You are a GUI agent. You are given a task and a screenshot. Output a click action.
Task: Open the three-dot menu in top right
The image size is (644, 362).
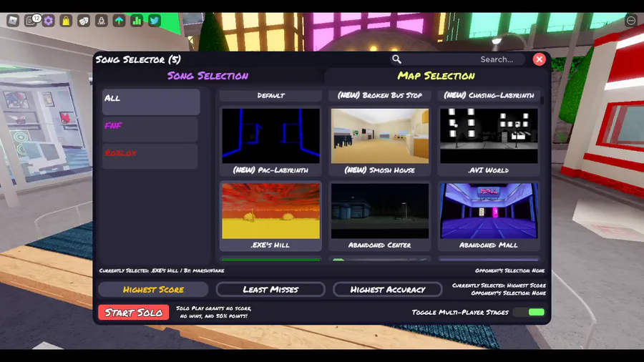(631, 21)
